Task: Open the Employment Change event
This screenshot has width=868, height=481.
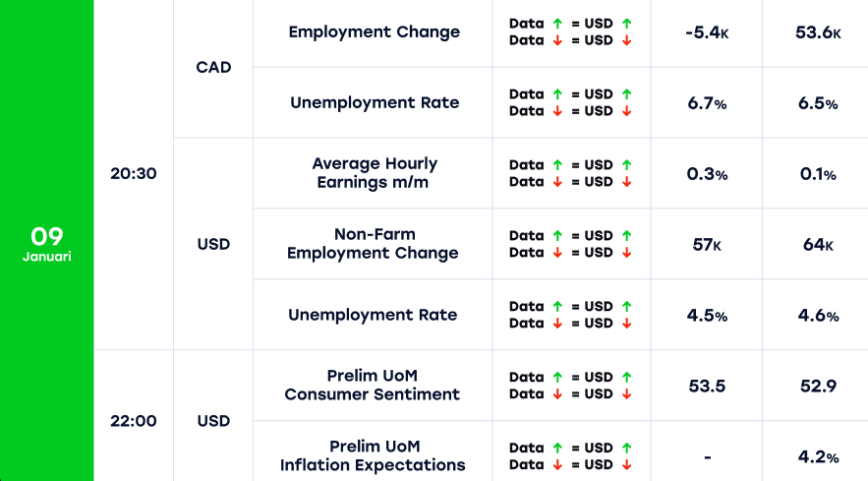Action: 374,31
